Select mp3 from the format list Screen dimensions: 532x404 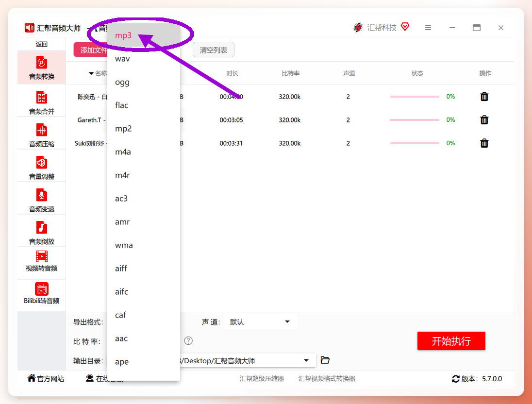pyautogui.click(x=144, y=35)
